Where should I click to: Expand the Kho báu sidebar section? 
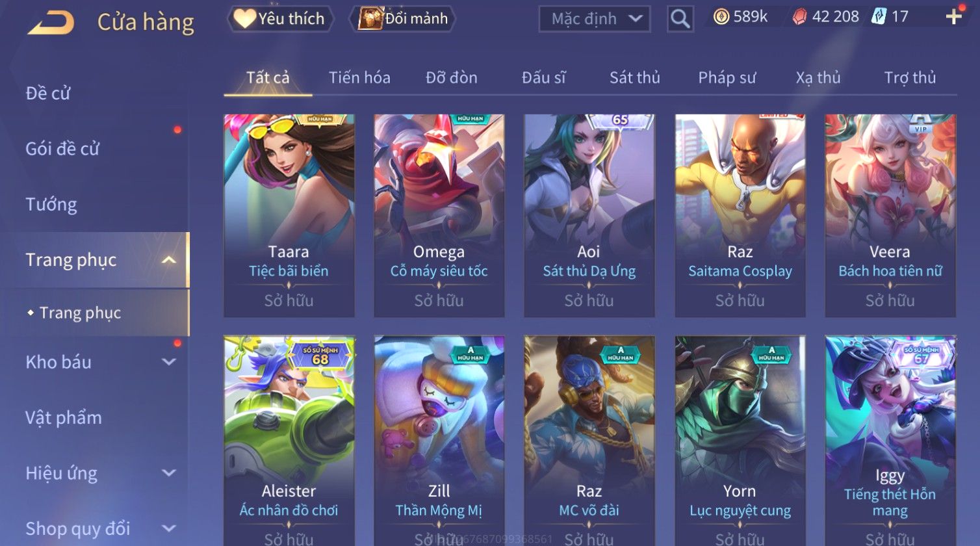[x=169, y=362]
